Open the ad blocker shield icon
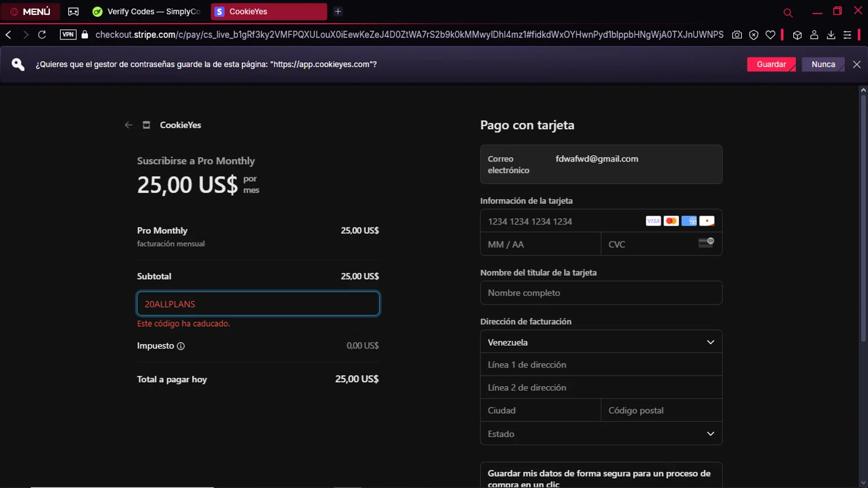868x488 pixels. point(753,35)
